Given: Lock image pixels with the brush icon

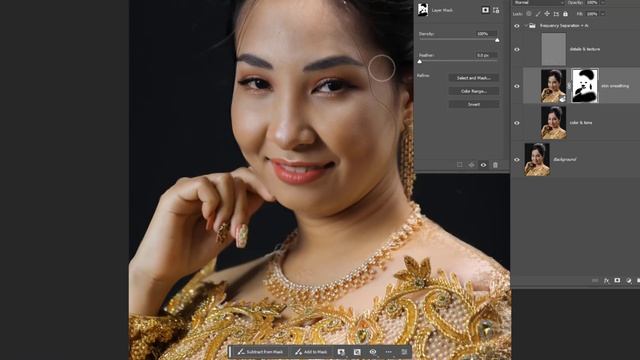Looking at the screenshot, I should click(x=538, y=14).
